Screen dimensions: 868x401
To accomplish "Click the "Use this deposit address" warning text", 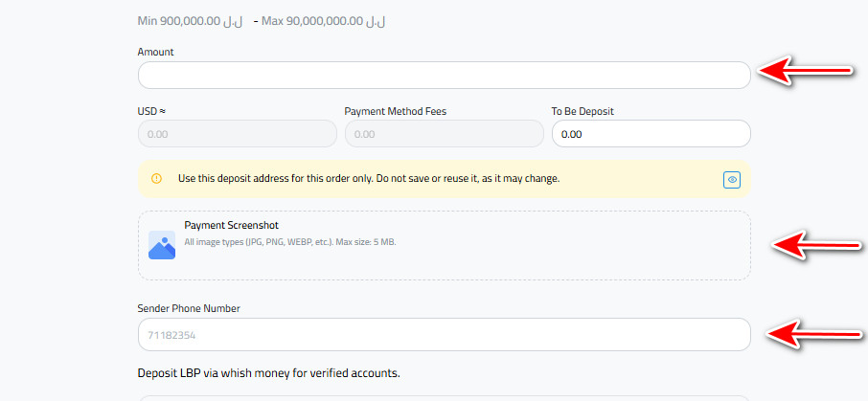I will point(368,179).
